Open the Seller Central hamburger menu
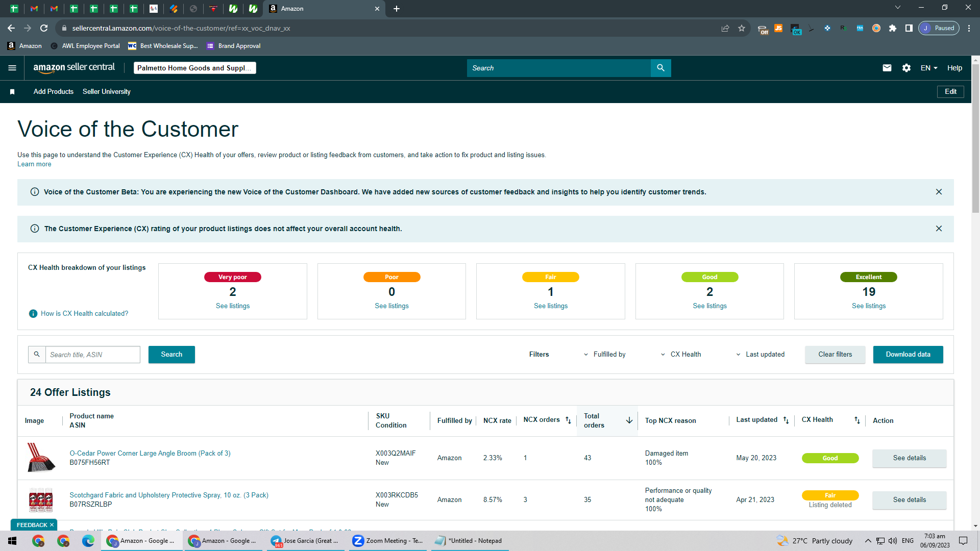Viewport: 980px width, 551px height. (12, 68)
